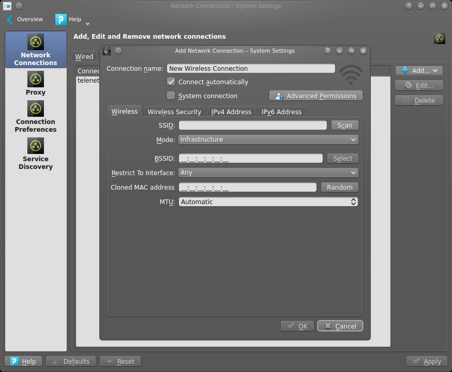Image resolution: width=452 pixels, height=372 pixels.
Task: Click the SSID input field
Action: (x=253, y=125)
